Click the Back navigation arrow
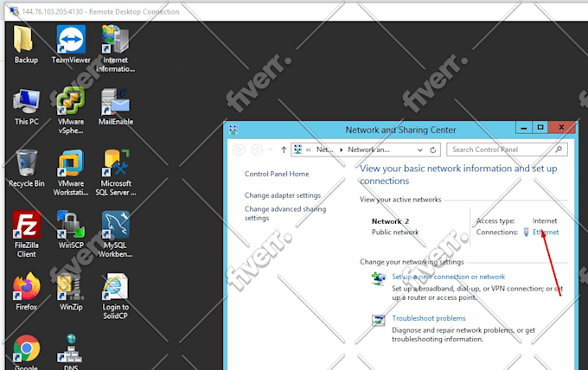This screenshot has height=370, width=588. [x=240, y=150]
